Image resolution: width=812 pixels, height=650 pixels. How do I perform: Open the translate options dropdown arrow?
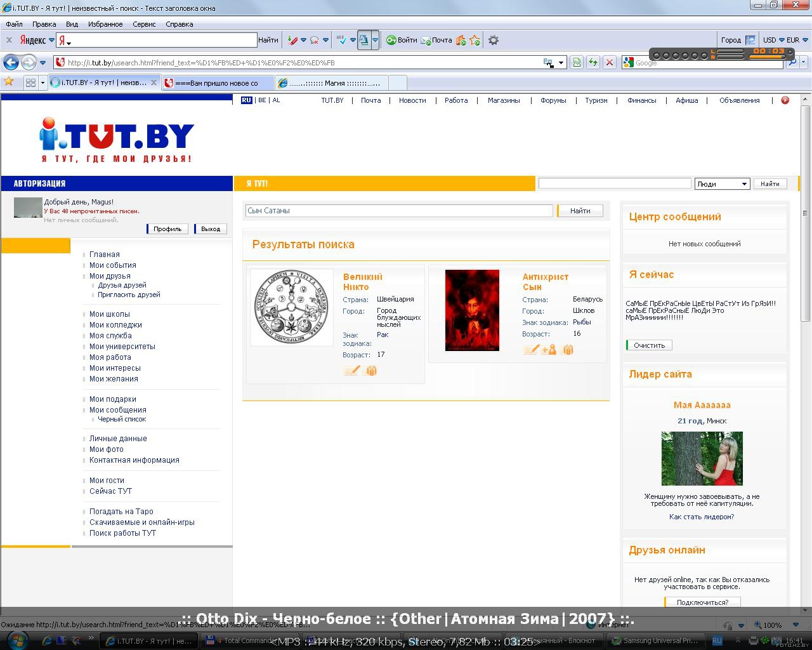click(375, 40)
